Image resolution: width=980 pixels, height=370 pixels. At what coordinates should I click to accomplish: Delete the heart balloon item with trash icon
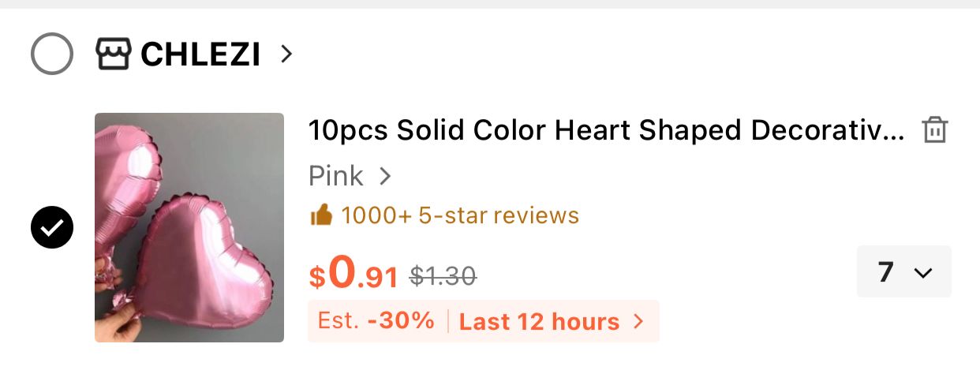pos(935,130)
